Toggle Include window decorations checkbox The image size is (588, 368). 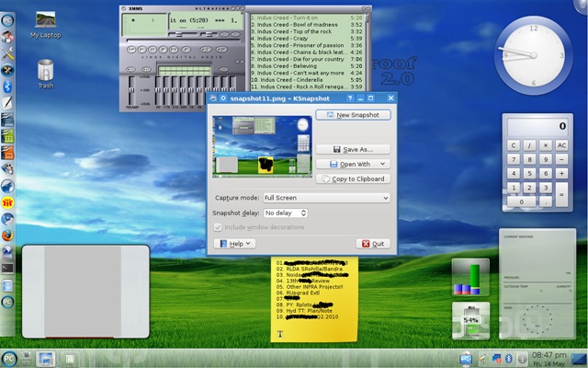[217, 226]
